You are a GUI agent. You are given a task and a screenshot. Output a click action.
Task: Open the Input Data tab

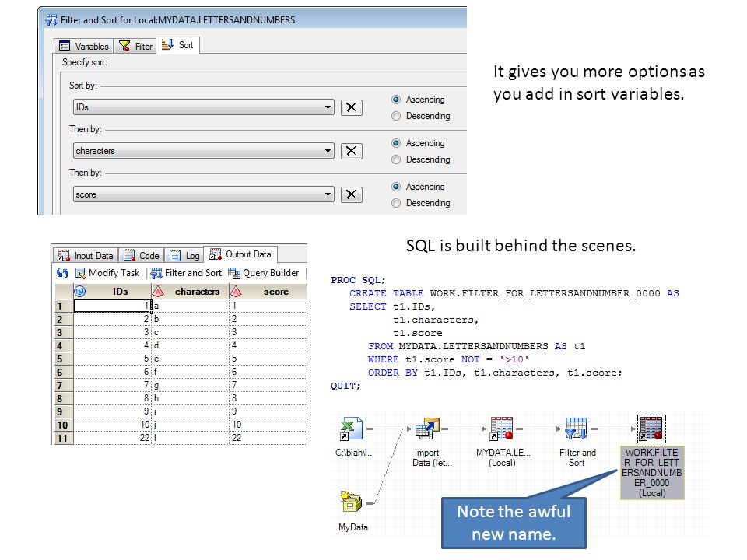(x=86, y=256)
